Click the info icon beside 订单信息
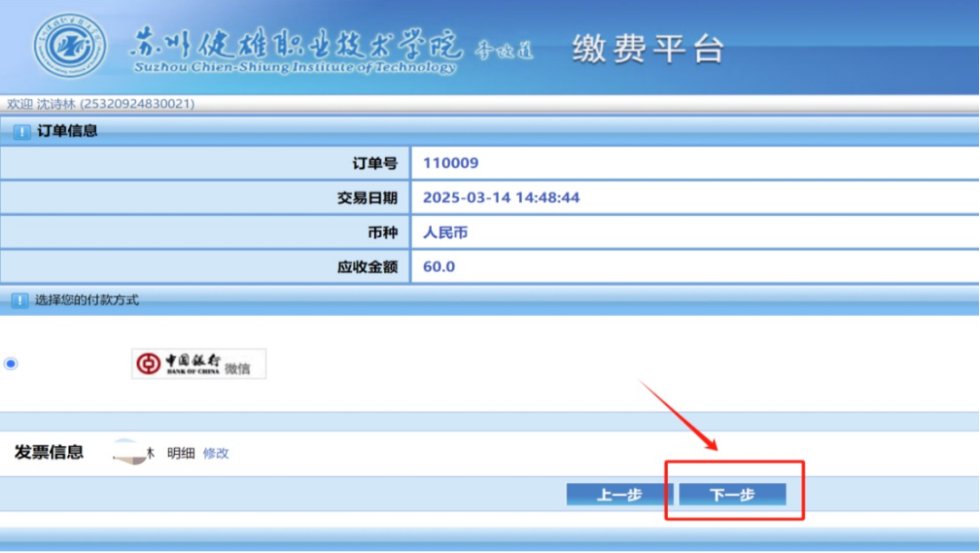 tap(21, 132)
